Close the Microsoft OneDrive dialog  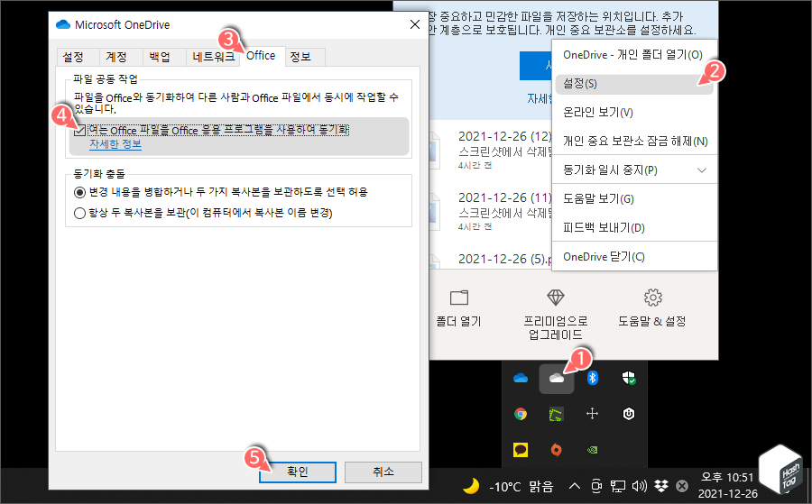coord(415,24)
